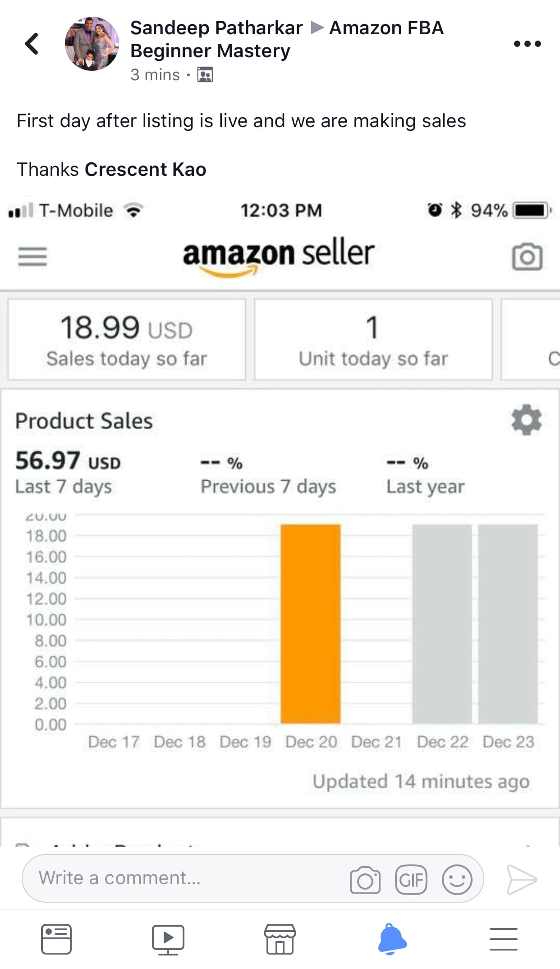The image size is (560, 969).
Task: Open the Notifications bell tab
Action: click(392, 940)
